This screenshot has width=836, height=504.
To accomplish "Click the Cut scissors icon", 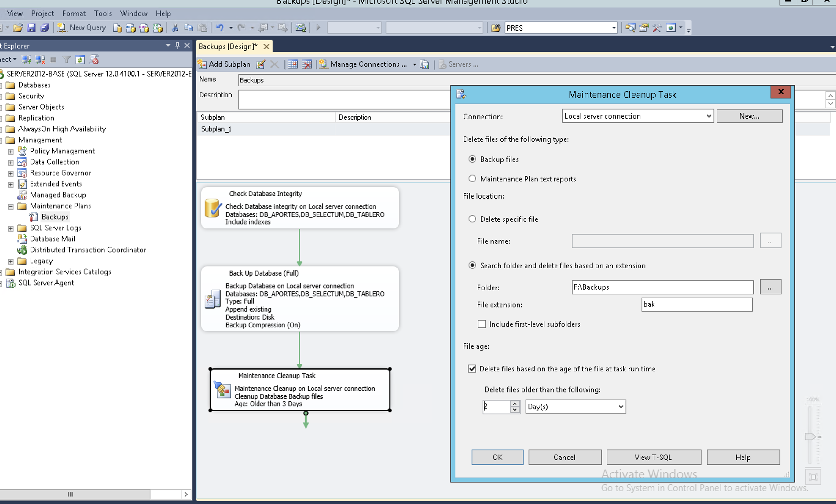I will [175, 28].
